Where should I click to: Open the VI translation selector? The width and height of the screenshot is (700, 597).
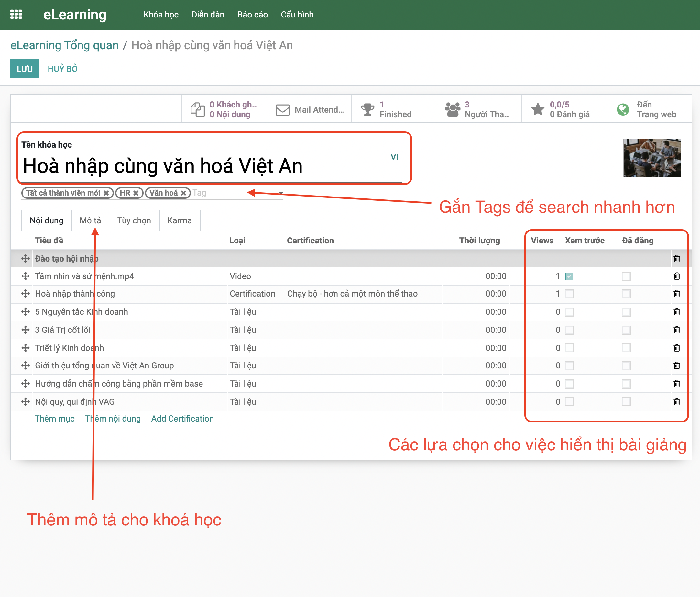pyautogui.click(x=394, y=157)
